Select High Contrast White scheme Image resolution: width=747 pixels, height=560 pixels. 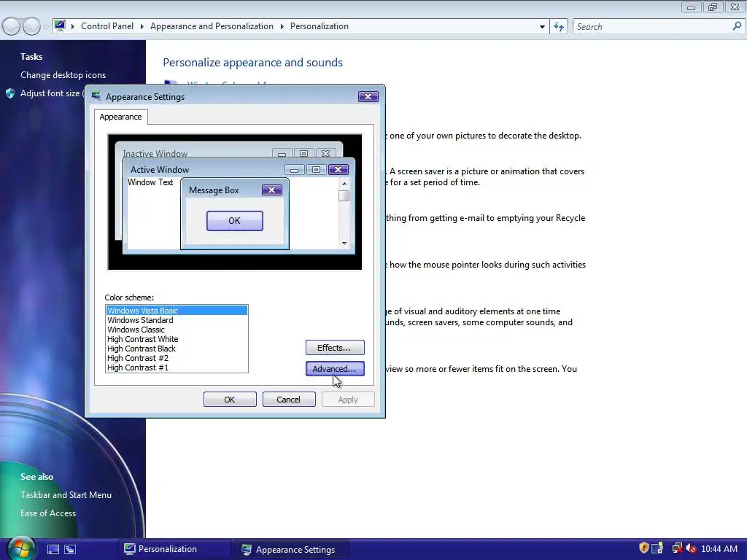point(177,339)
